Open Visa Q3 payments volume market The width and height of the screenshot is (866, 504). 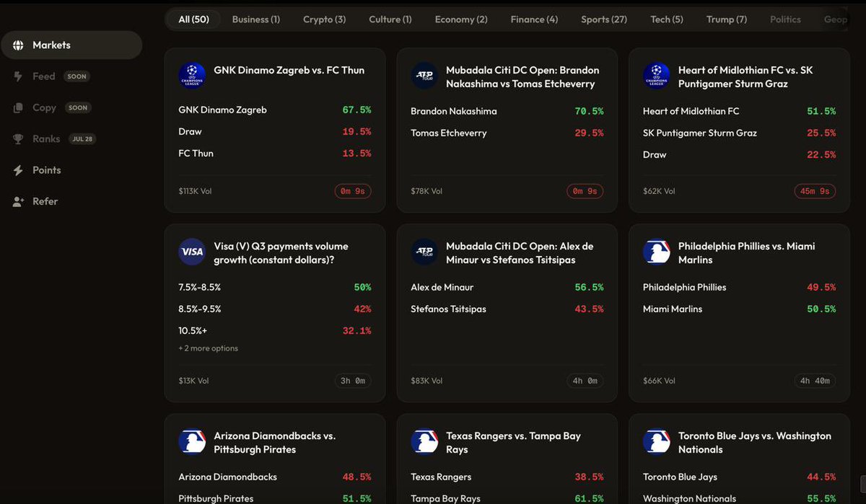(281, 252)
